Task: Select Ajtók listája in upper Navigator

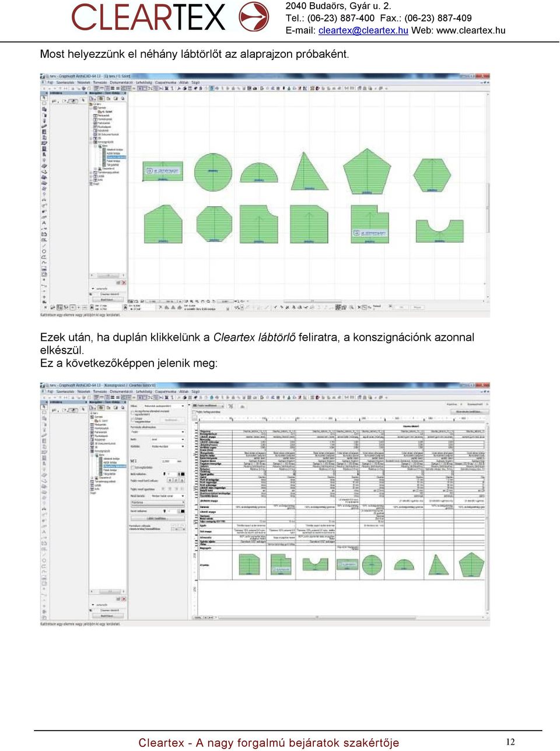Action: click(x=113, y=153)
